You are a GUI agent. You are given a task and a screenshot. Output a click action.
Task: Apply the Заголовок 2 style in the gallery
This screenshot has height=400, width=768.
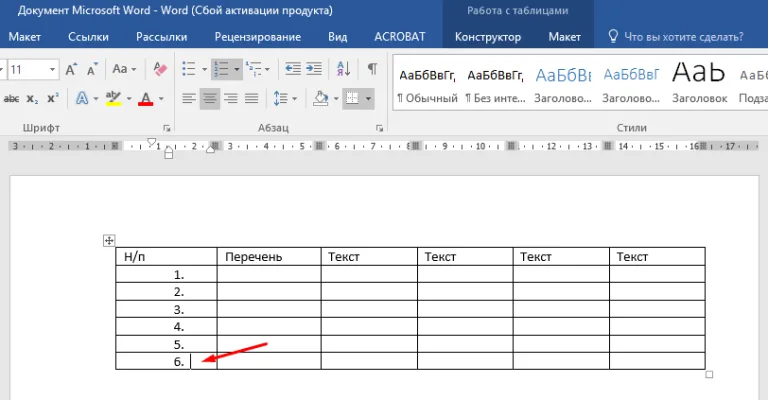(631, 84)
